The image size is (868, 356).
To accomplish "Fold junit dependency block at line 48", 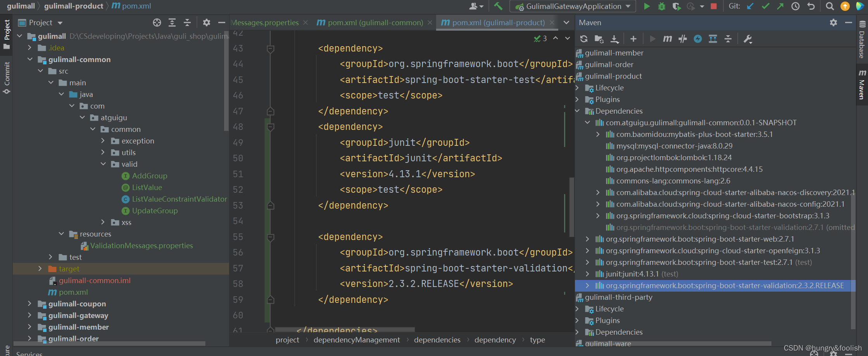I will click(x=271, y=127).
